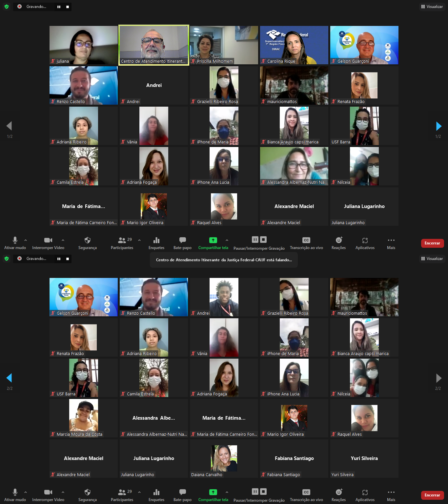
Task: Pause recording beside Gravando in the top window
Action: [x=59, y=7]
